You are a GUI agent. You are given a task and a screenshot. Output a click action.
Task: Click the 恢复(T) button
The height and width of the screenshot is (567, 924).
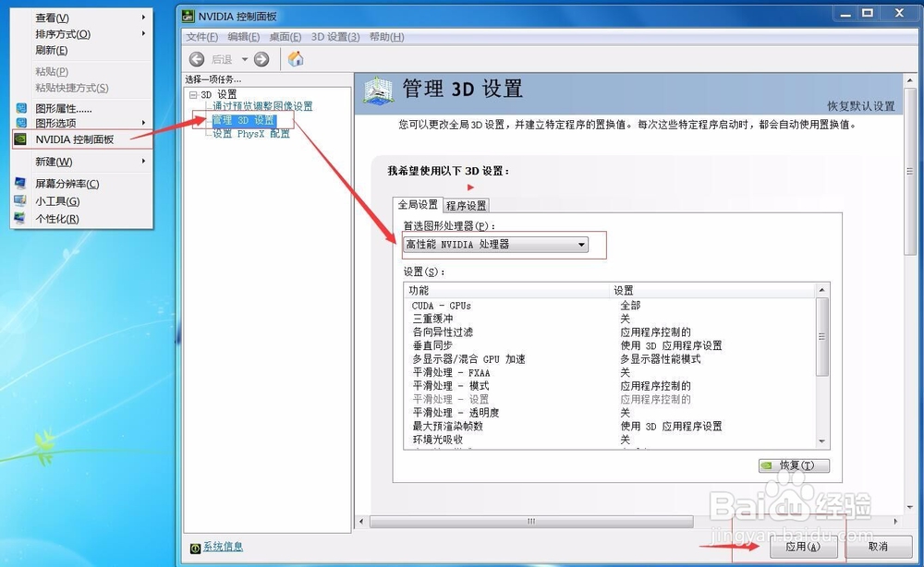click(794, 465)
